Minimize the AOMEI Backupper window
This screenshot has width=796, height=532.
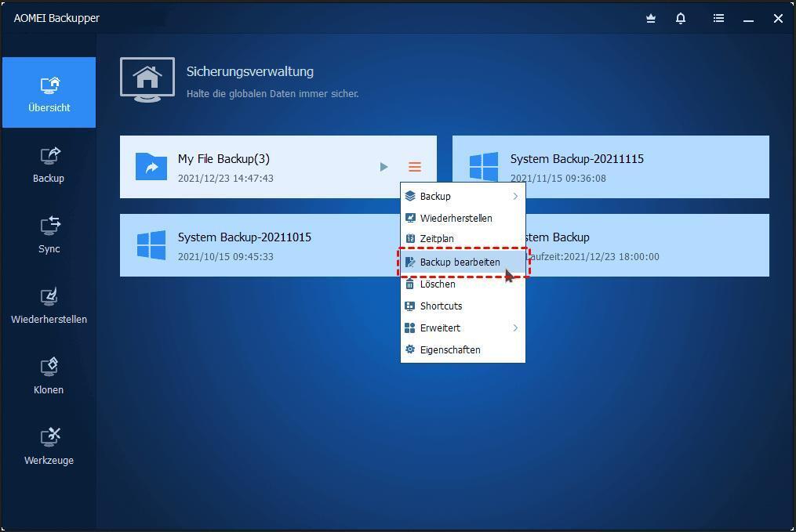[x=748, y=20]
